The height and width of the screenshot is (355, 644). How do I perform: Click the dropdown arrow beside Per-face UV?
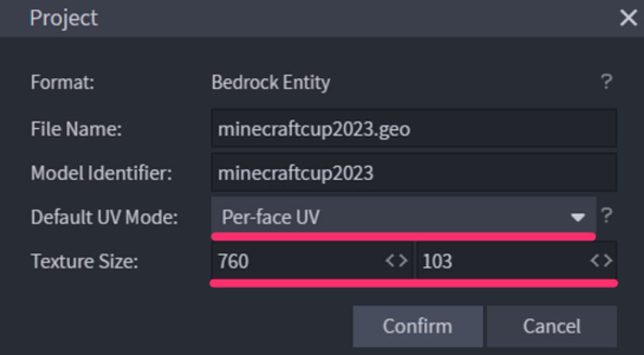[577, 218]
